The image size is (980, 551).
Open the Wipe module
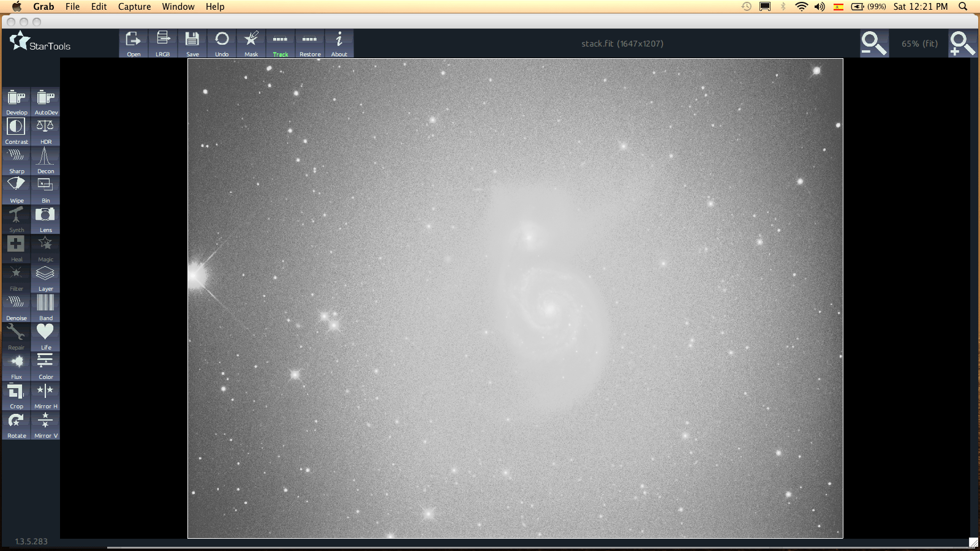[x=17, y=190]
